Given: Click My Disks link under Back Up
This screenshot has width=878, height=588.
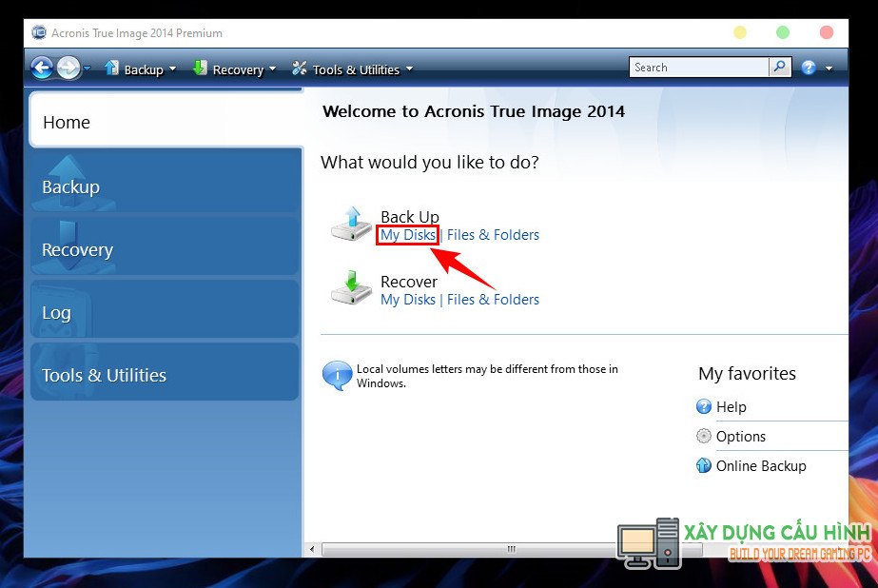Looking at the screenshot, I should pos(408,235).
